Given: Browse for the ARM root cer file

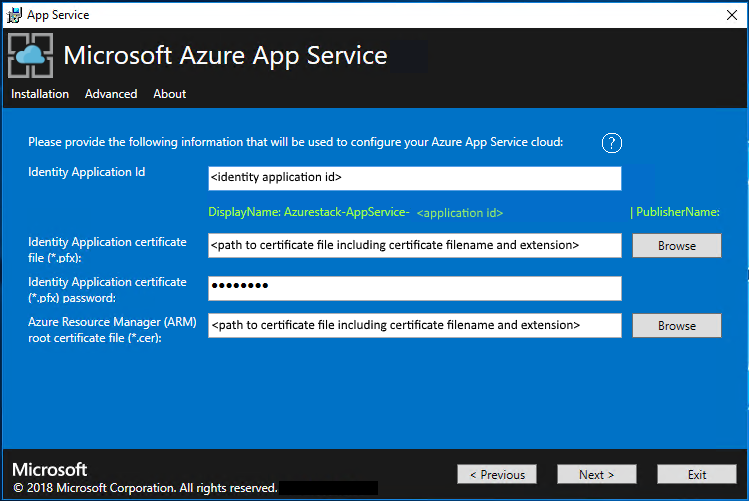Looking at the screenshot, I should pyautogui.click(x=677, y=326).
